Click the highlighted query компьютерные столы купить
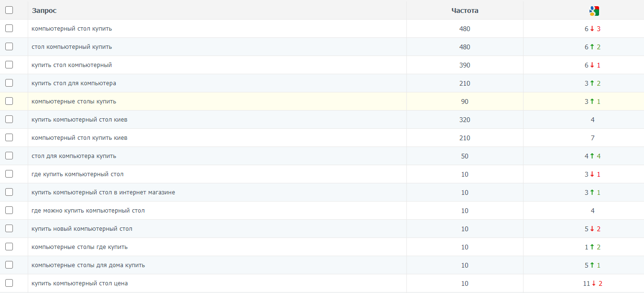 point(74,101)
